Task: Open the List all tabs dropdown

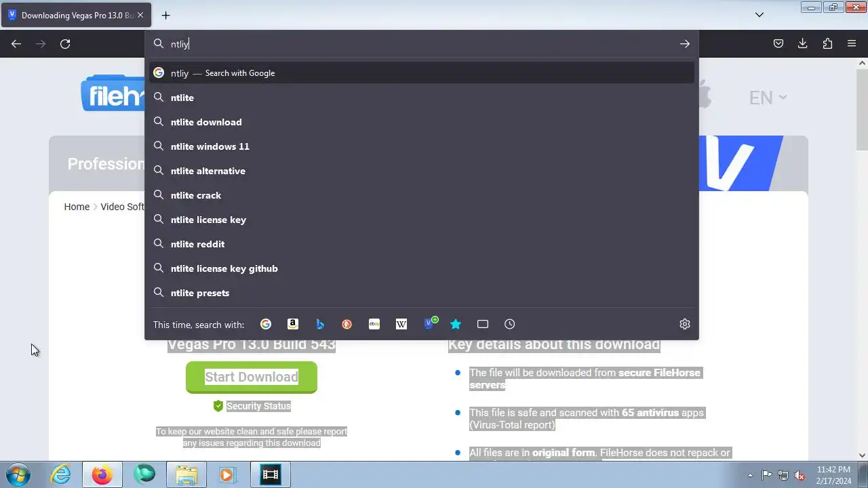Action: (759, 15)
